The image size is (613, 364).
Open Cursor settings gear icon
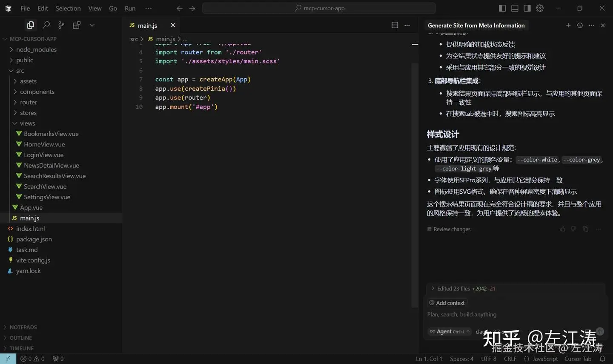(x=540, y=8)
